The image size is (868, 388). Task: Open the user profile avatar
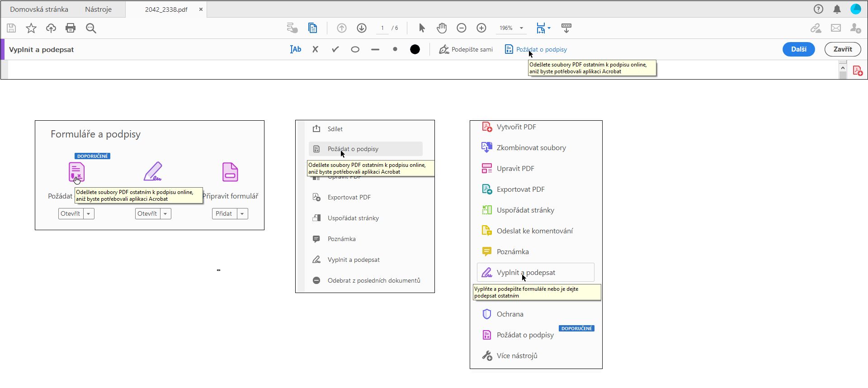(x=856, y=9)
